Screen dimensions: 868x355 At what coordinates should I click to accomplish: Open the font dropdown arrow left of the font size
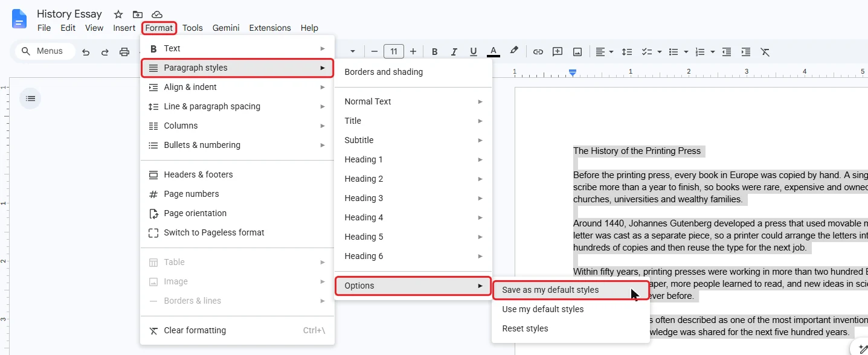click(x=353, y=52)
